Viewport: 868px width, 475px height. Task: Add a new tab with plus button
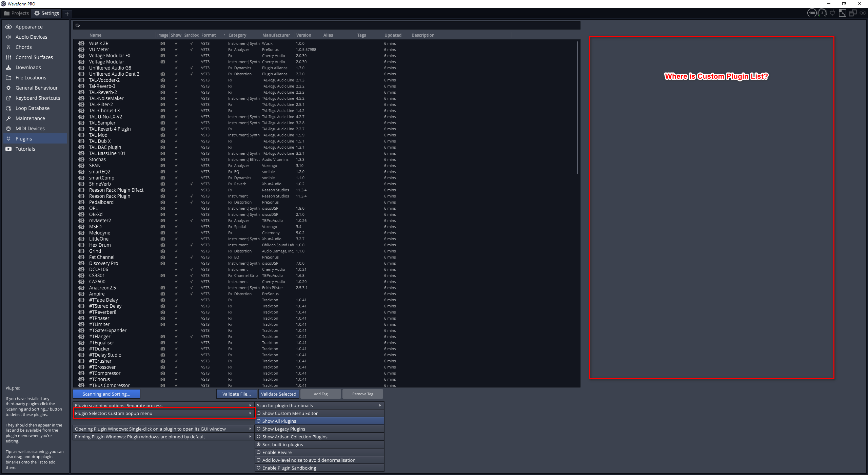pyautogui.click(x=67, y=14)
